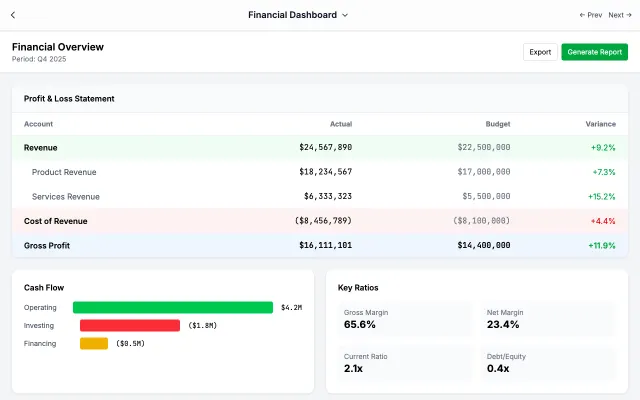Click Revenue budget $22,500,000
The width and height of the screenshot is (640, 400).
pyautogui.click(x=484, y=147)
